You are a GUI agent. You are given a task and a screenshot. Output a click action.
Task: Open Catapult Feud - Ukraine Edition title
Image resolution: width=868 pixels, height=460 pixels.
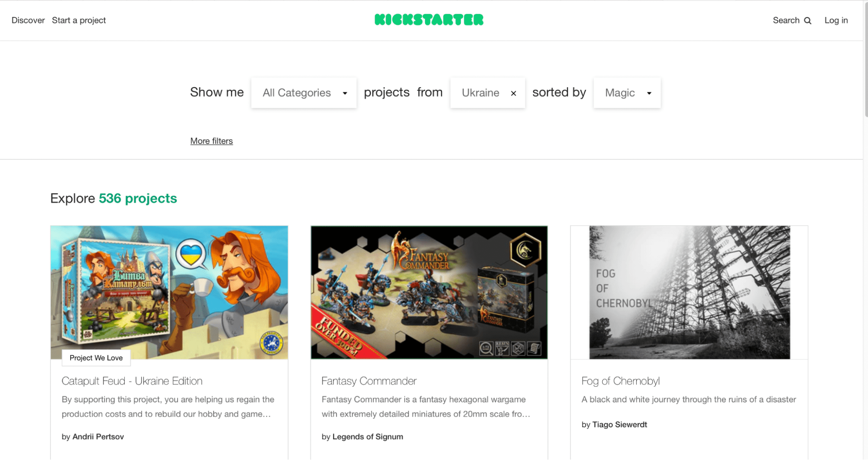click(x=132, y=381)
